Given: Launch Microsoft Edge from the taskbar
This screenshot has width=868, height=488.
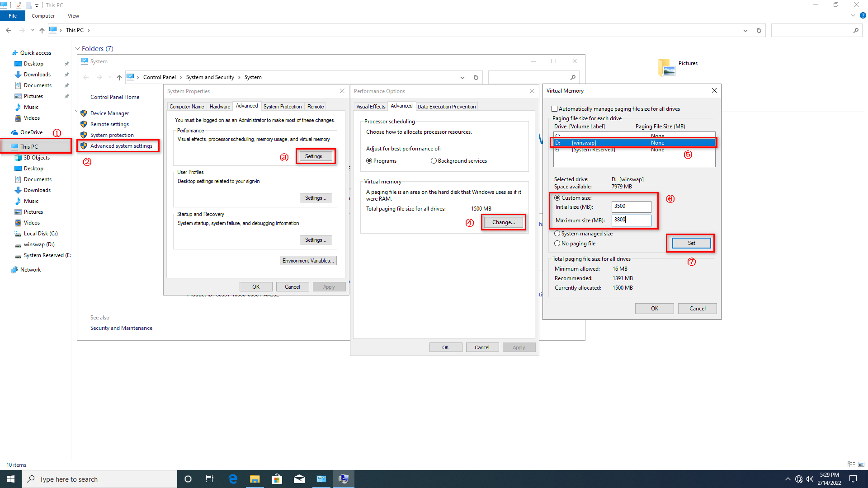Looking at the screenshot, I should 233,479.
